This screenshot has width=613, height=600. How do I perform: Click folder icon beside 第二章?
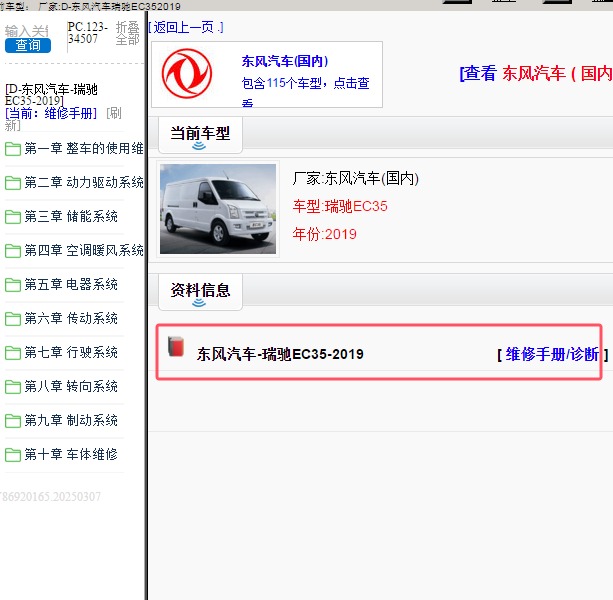[x=13, y=183]
